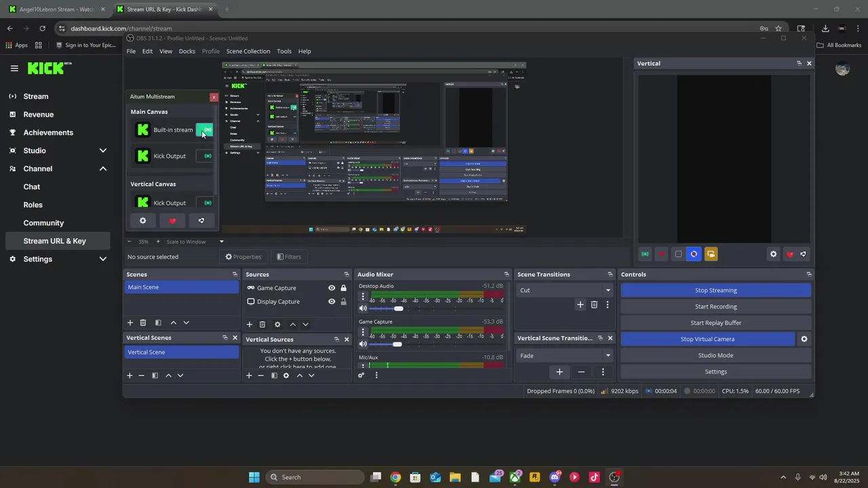Open scene transition properties three-dot menu

608,305
